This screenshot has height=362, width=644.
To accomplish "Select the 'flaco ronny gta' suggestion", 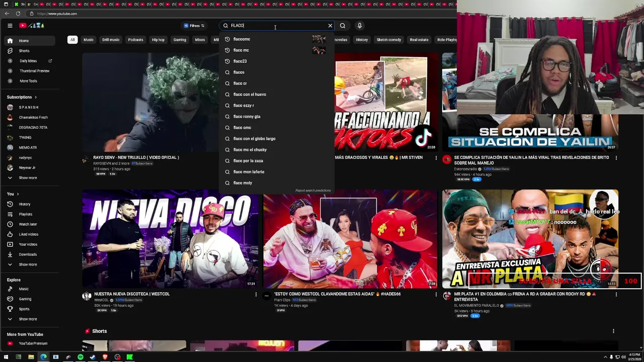I will (x=276, y=117).
